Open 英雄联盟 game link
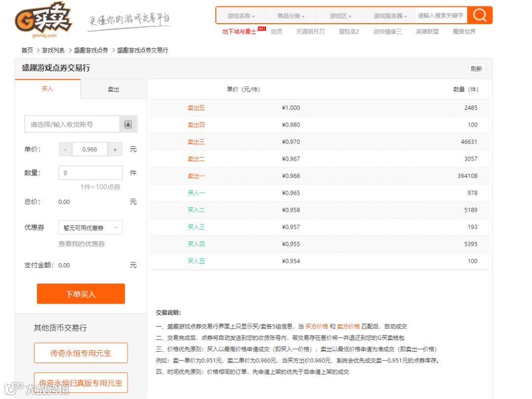 click(427, 32)
